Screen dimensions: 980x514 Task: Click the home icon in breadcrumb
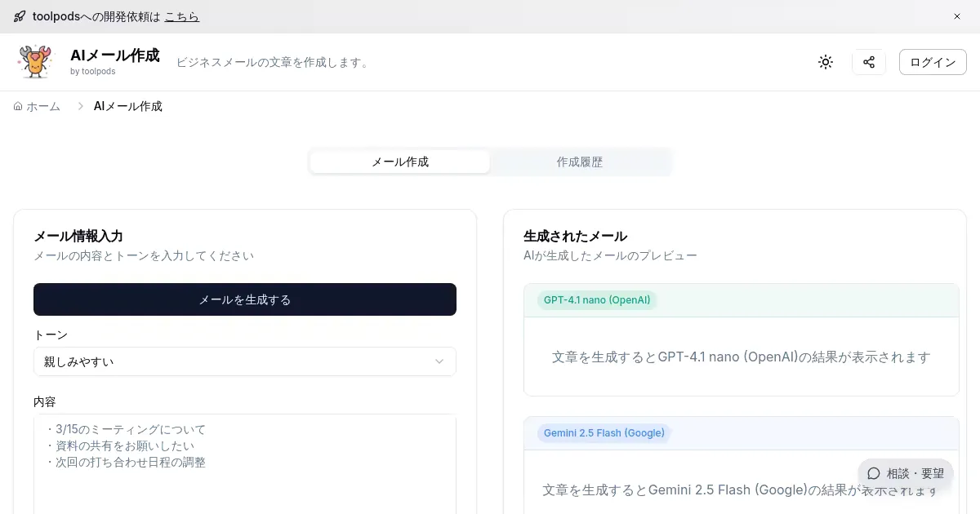coord(18,106)
